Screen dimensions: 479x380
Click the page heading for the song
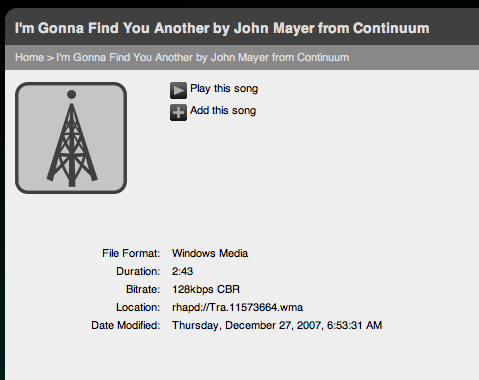tap(222, 28)
